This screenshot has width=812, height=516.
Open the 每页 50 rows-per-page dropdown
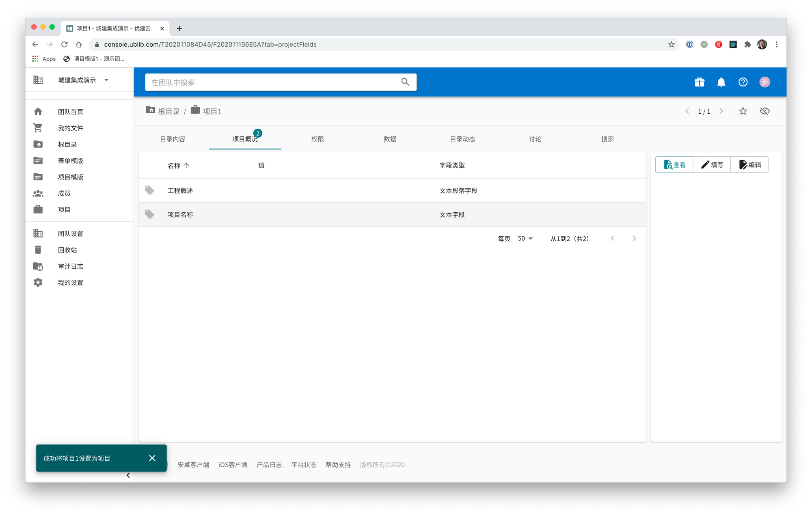(x=525, y=239)
